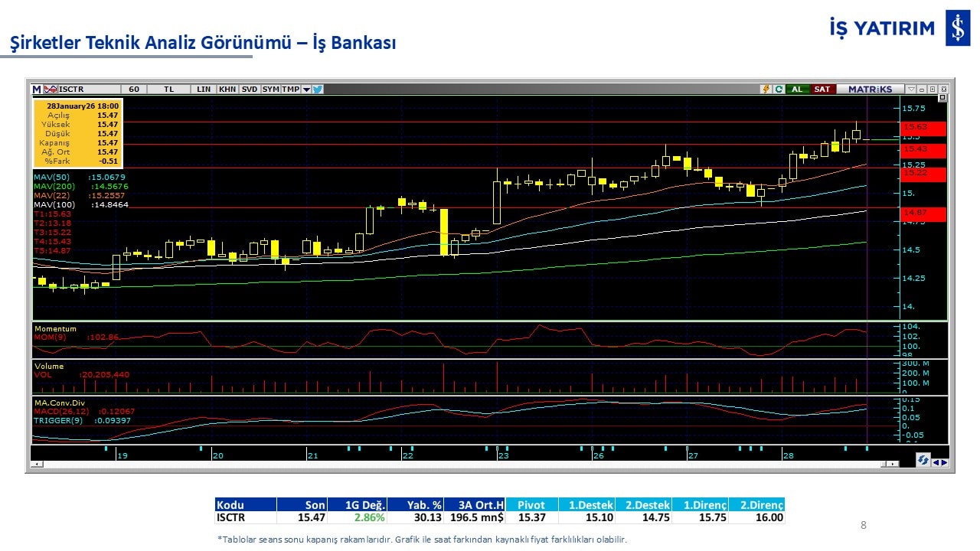Click the Twitter bird icon
Viewport: 980px width, 551px height.
click(x=318, y=90)
